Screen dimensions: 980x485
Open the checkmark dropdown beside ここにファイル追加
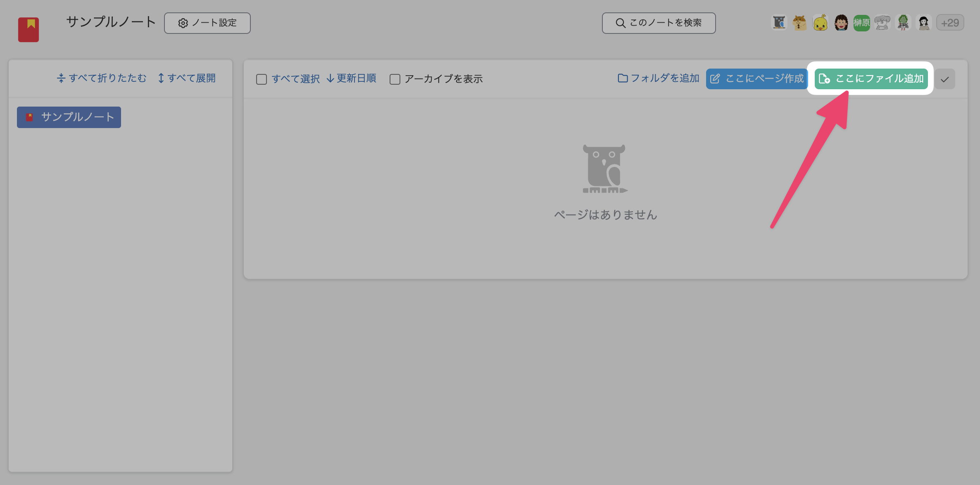[945, 79]
